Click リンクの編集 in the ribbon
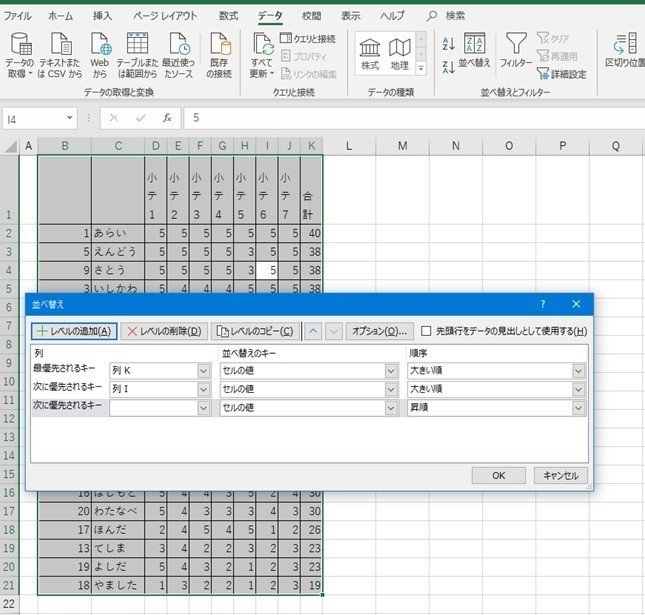Image resolution: width=645 pixels, height=615 pixels. 309,74
